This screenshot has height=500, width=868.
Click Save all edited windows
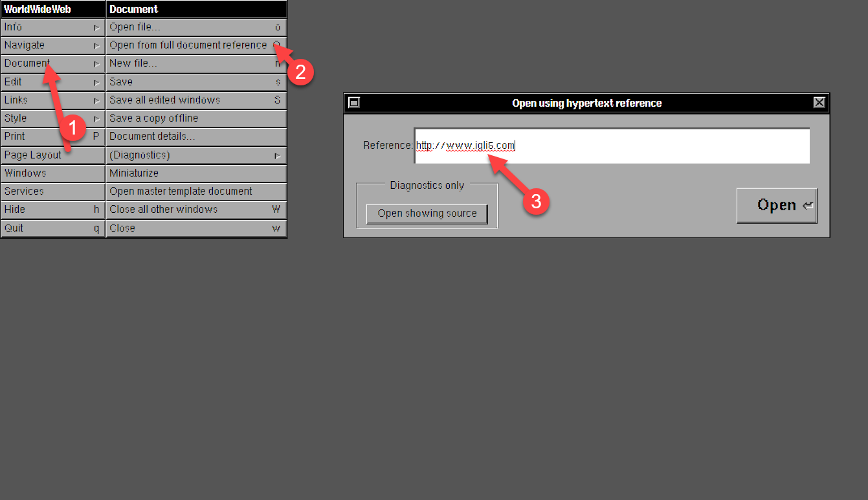tap(195, 100)
